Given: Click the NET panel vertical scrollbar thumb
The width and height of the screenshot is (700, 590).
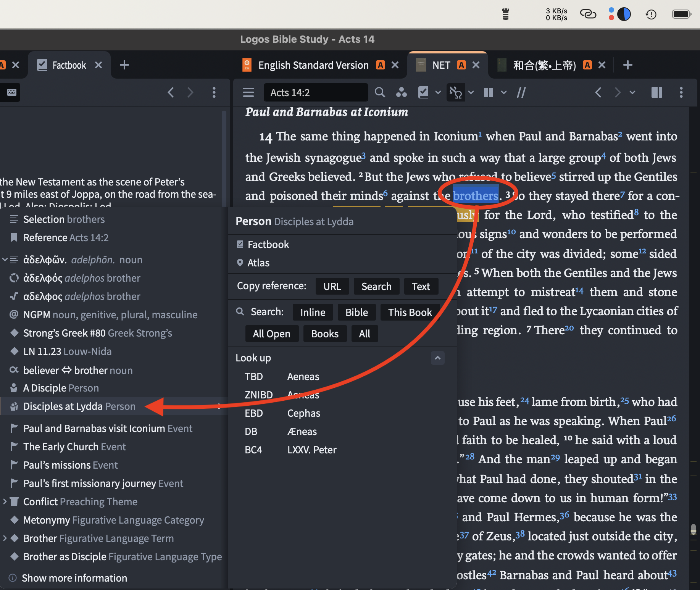Looking at the screenshot, I should click(694, 529).
